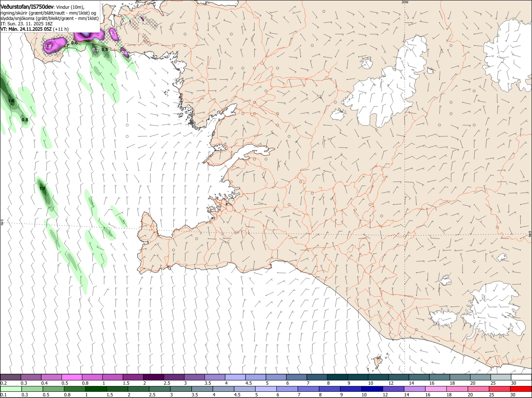Pick light blue rain swatch between 5 and 6
532x398 pixels.
tap(266, 389)
